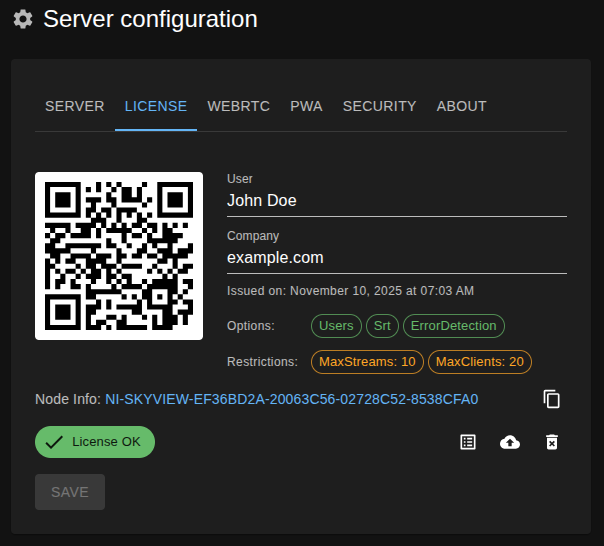Show the ABOUT tab
This screenshot has width=604, height=546.
pyautogui.click(x=461, y=106)
